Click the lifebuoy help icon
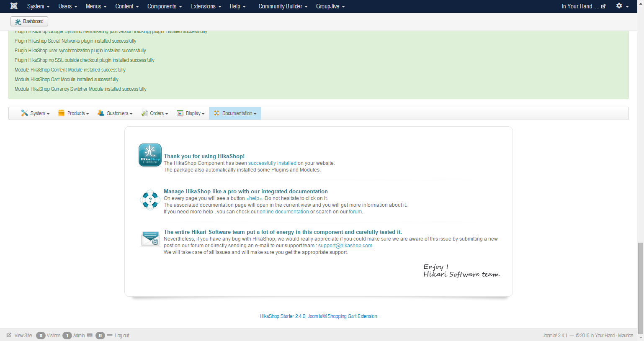The height and width of the screenshot is (341, 644). pyautogui.click(x=150, y=200)
